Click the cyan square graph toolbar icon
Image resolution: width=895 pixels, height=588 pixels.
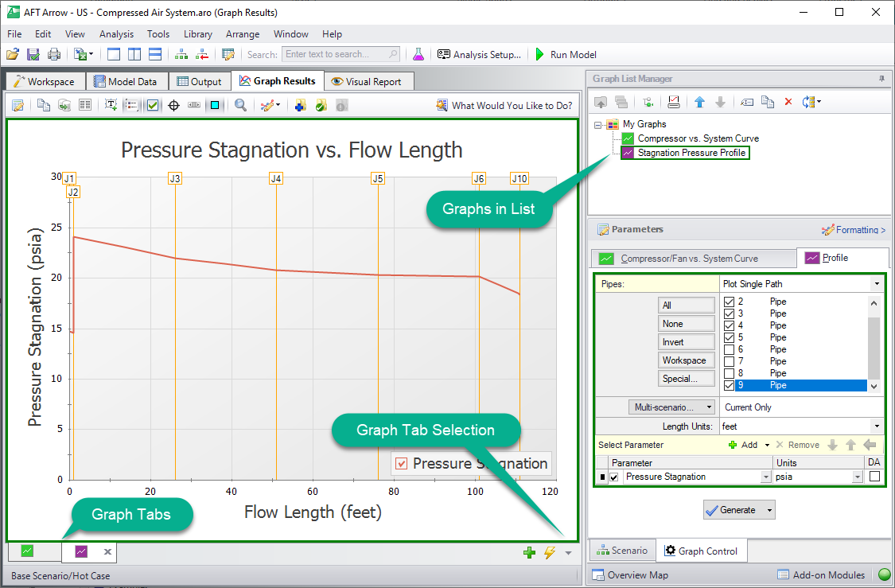215,105
